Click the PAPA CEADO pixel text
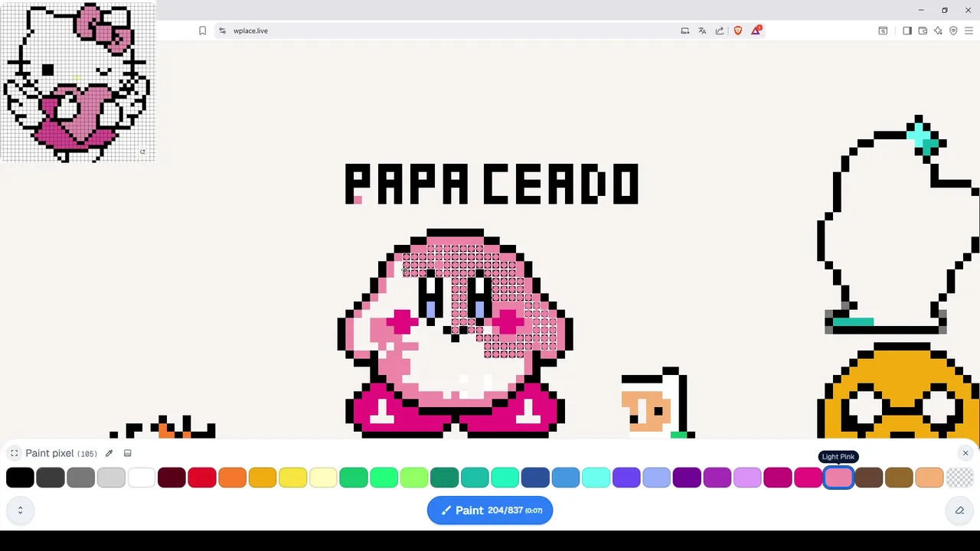The height and width of the screenshot is (551, 980). click(492, 184)
